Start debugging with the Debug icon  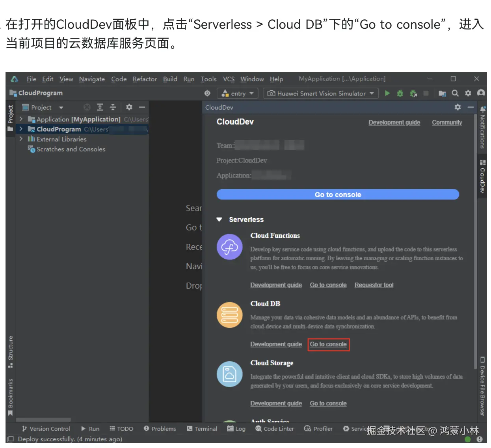point(400,93)
